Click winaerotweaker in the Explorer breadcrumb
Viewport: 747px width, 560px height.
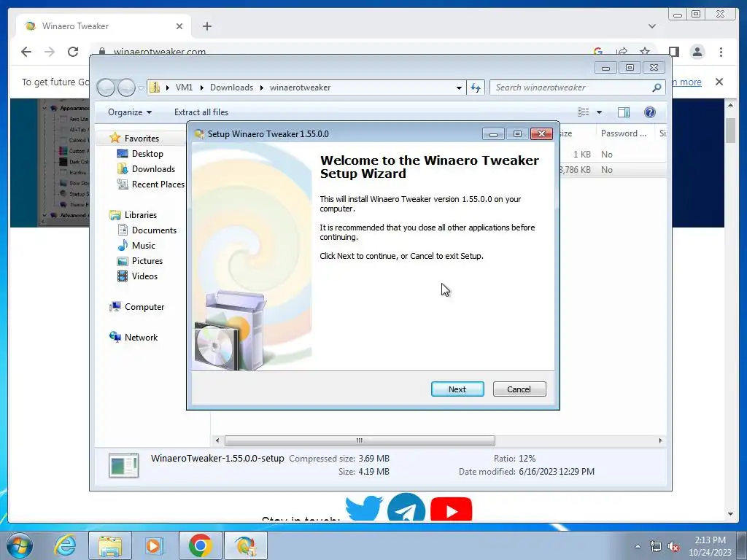(300, 87)
